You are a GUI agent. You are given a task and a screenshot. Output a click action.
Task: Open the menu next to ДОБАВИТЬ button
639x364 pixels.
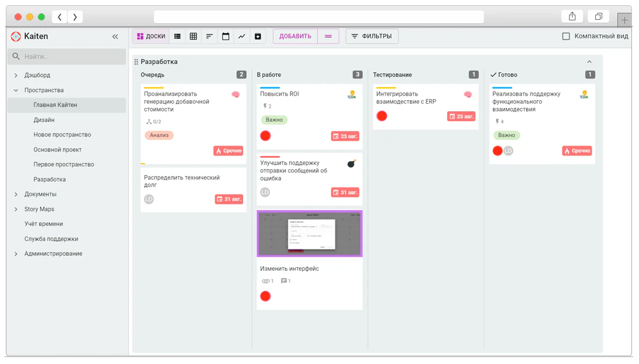pyautogui.click(x=328, y=36)
